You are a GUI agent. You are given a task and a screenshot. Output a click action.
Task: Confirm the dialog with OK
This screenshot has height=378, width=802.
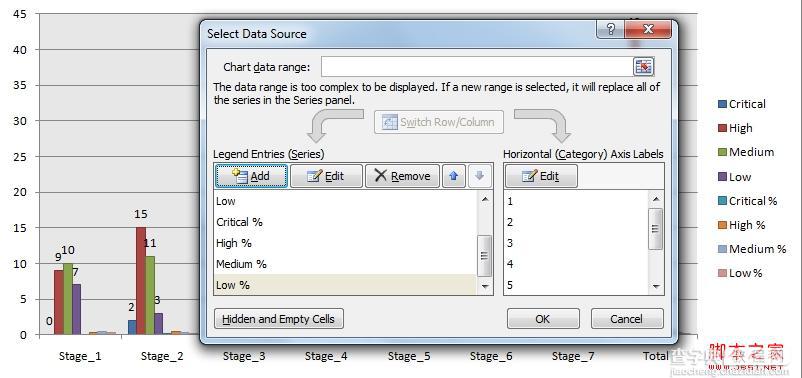click(543, 319)
